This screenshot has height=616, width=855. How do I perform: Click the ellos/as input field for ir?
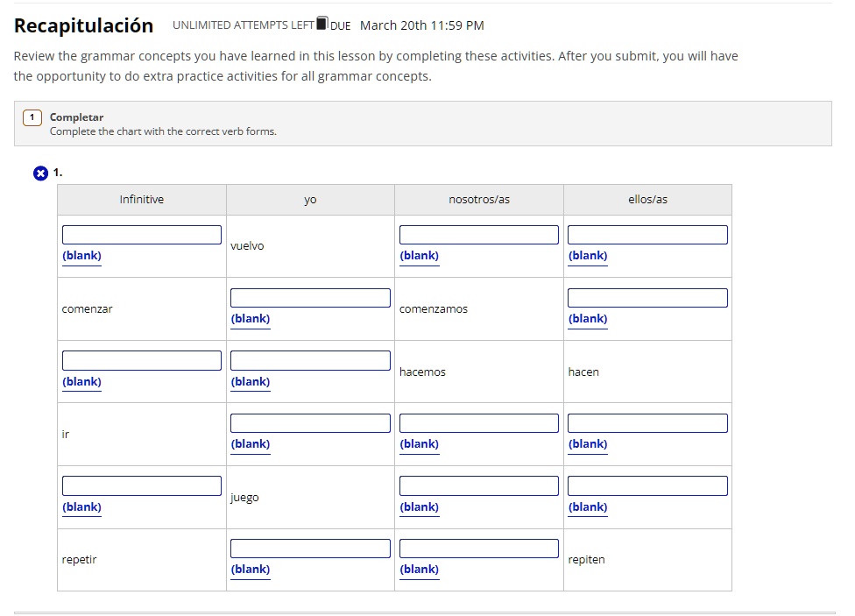pyautogui.click(x=647, y=423)
